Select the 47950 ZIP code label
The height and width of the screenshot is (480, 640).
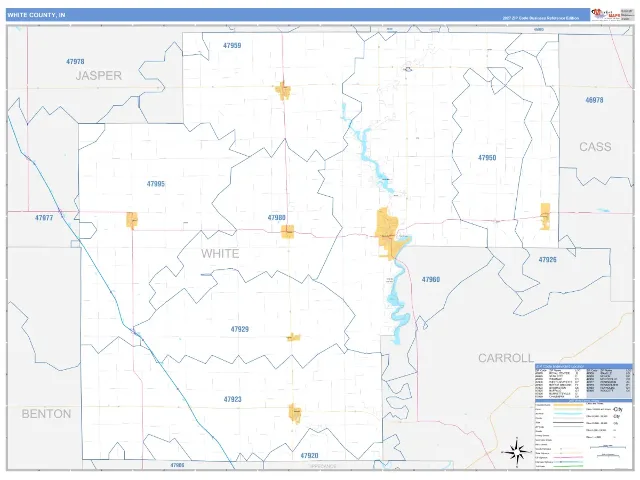pos(487,158)
